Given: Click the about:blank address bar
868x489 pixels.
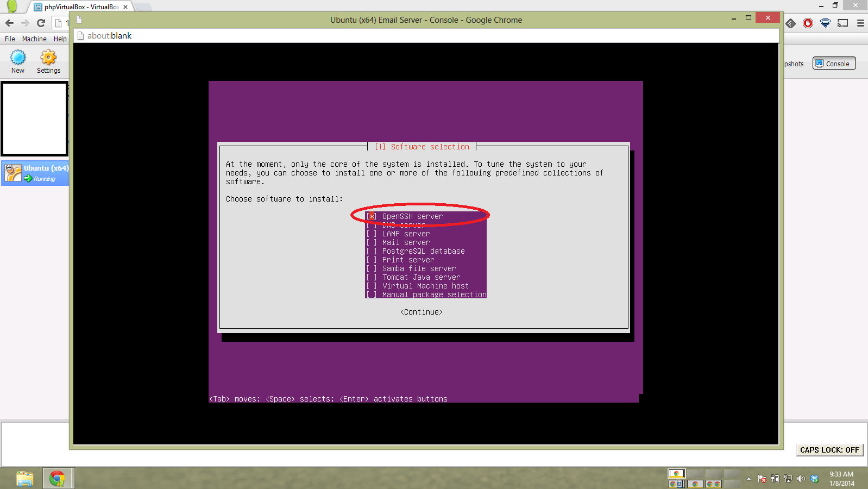Looking at the screenshot, I should click(427, 36).
